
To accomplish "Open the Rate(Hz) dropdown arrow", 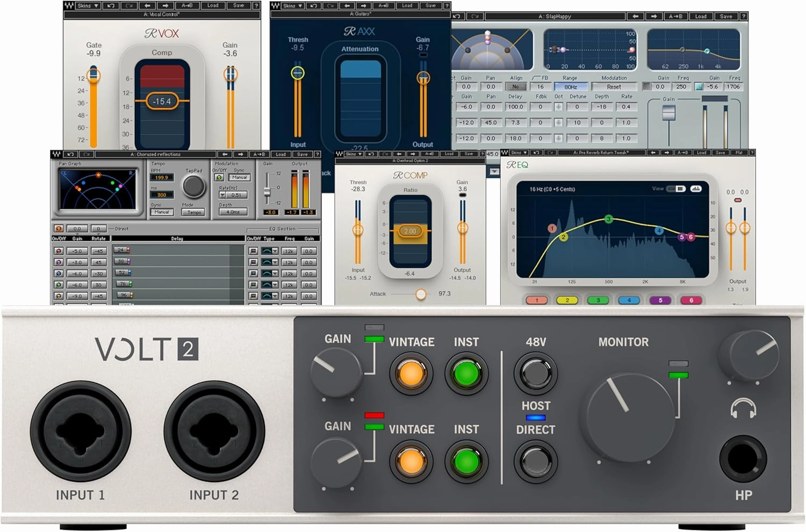I will 222,195.
